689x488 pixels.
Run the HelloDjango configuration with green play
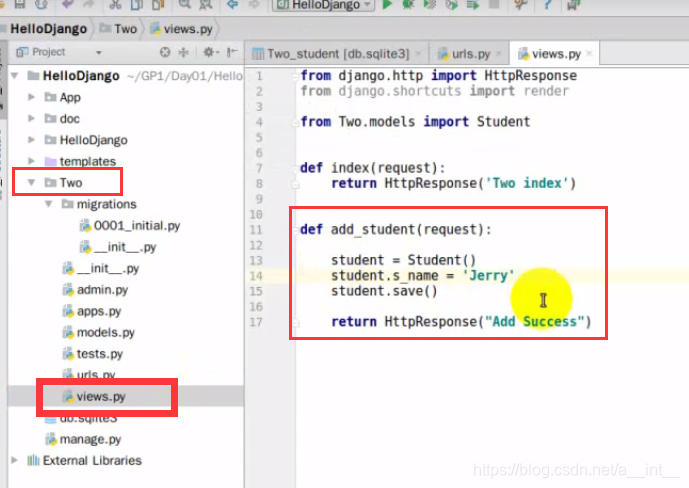tap(387, 4)
